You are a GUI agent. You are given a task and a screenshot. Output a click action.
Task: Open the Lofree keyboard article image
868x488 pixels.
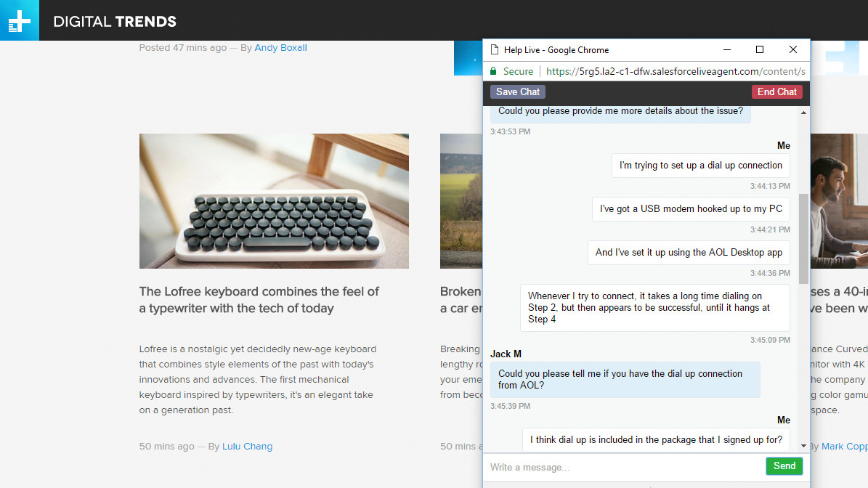(274, 201)
